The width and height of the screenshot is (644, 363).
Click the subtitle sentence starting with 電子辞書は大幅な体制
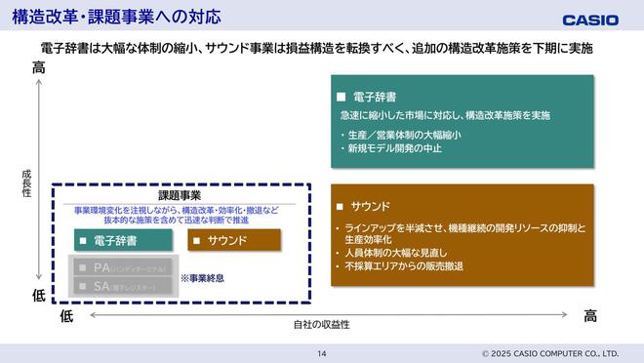317,49
